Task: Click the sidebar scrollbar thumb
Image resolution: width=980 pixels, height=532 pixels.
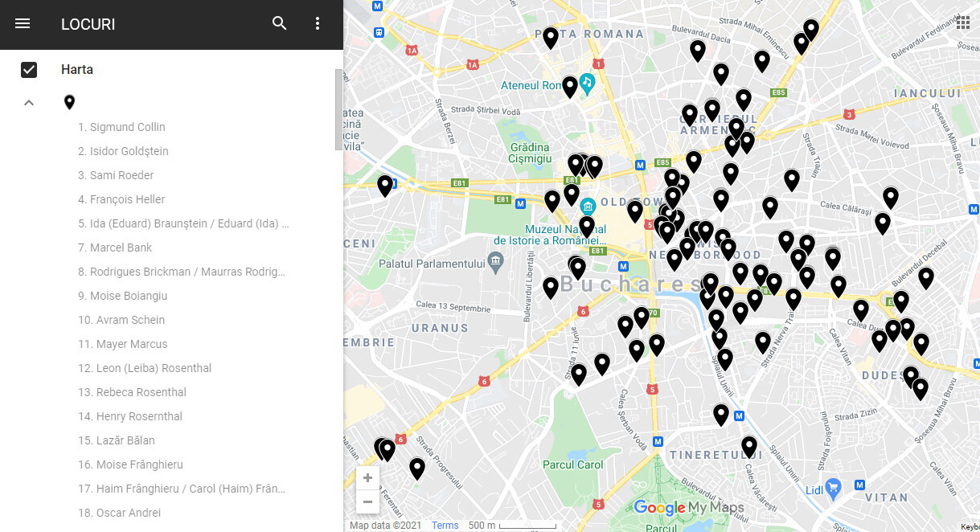Action: (338, 109)
